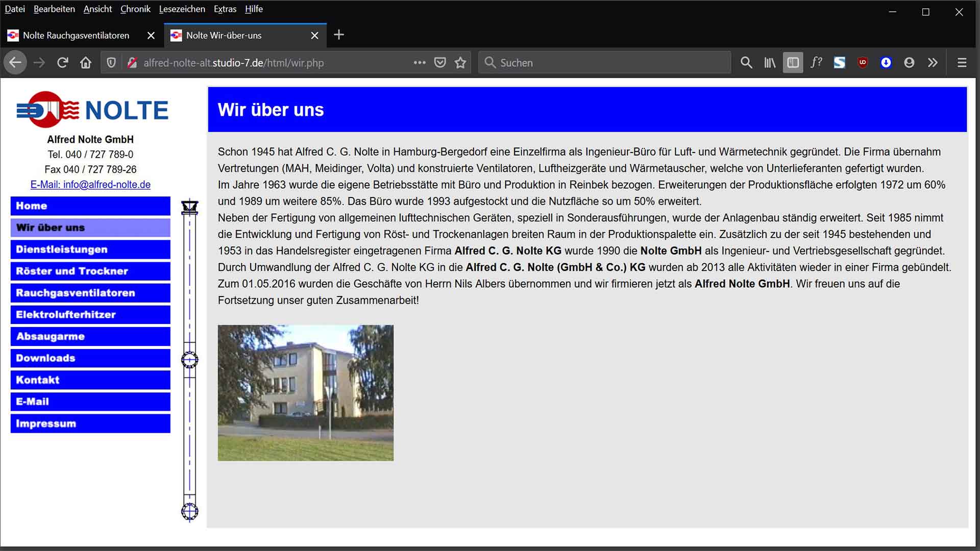
Task: Click the forward navigation arrow
Action: click(39, 63)
